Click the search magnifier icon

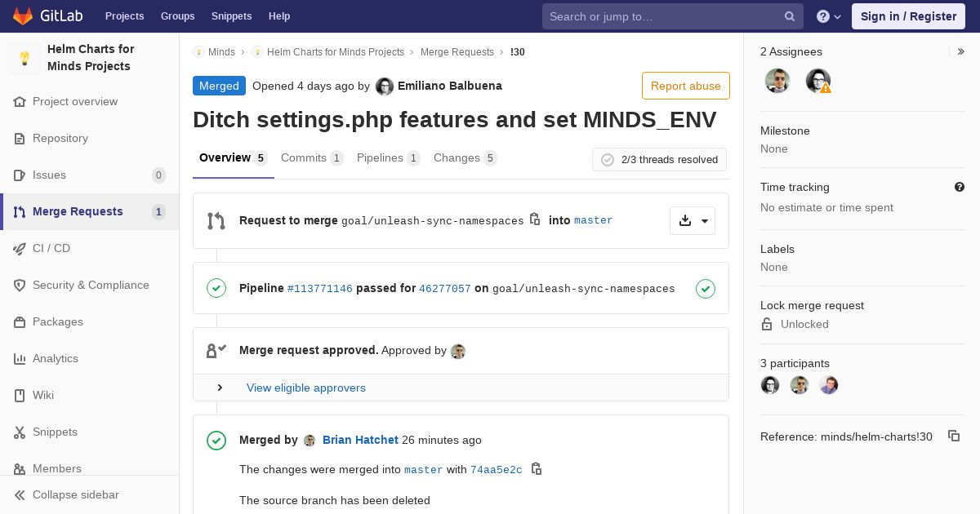790,16
